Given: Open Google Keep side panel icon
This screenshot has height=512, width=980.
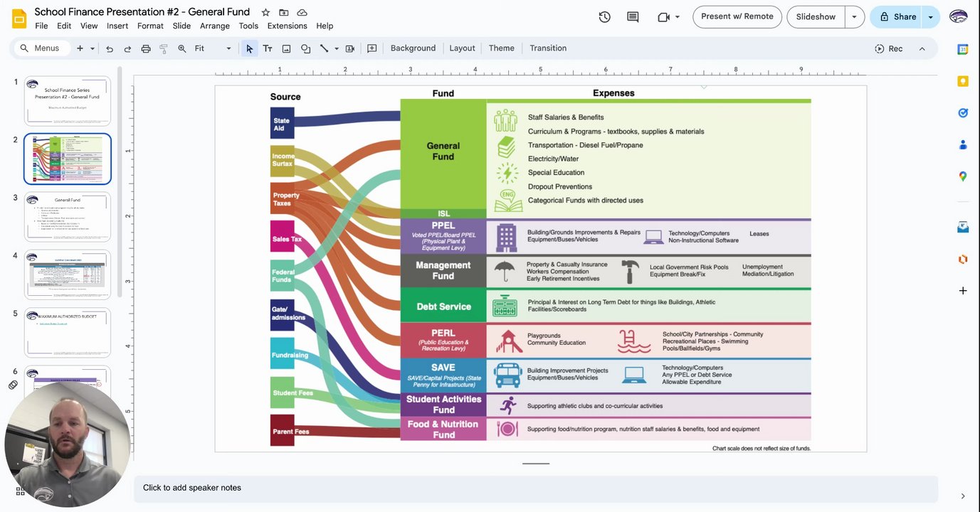Looking at the screenshot, I should click(963, 81).
